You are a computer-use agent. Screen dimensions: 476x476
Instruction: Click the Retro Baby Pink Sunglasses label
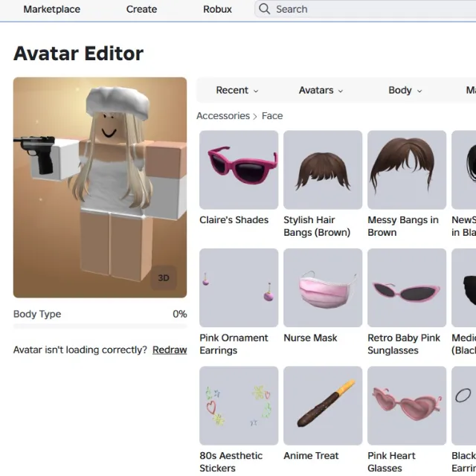(404, 344)
